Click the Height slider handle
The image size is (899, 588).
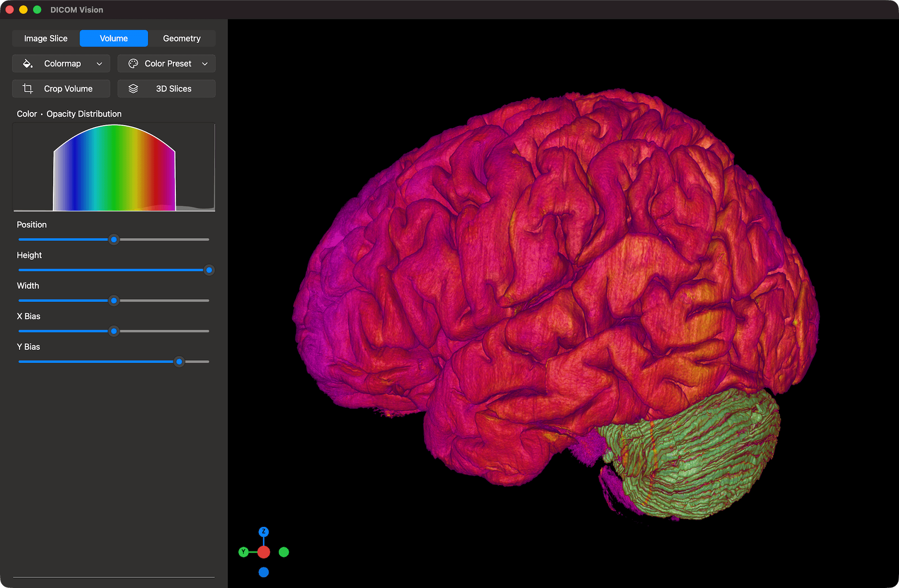click(209, 270)
